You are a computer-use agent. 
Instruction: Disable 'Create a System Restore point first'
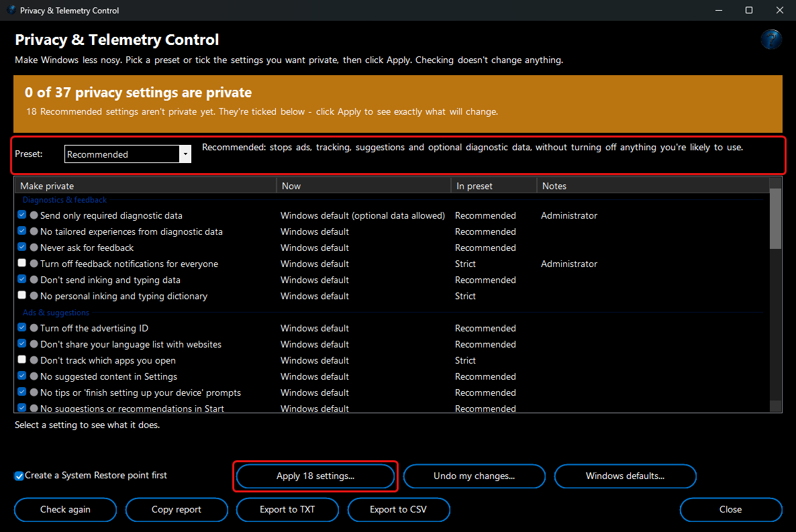coord(19,476)
